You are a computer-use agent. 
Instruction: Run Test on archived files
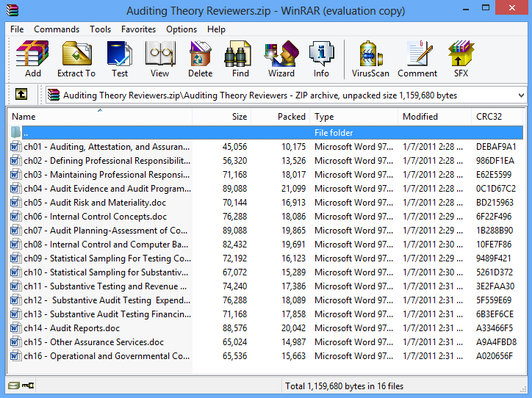point(120,53)
